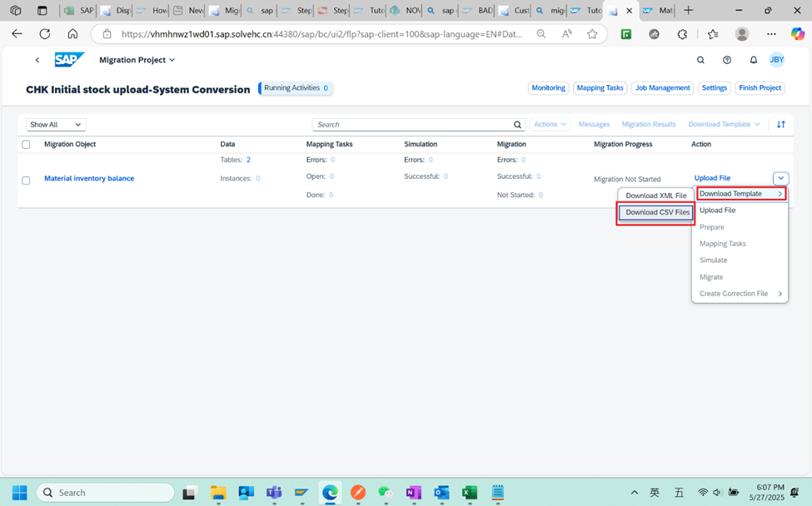Select Prepare in action menu
Viewport: 812px width, 506px height.
point(740,227)
